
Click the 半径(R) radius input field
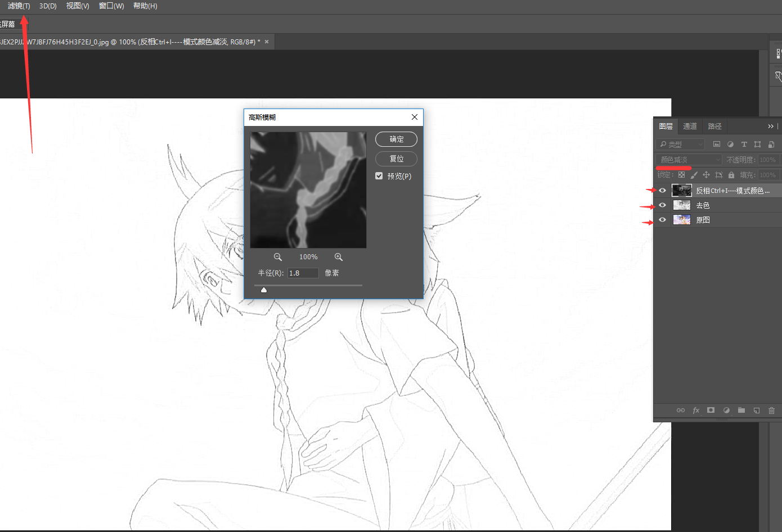303,273
